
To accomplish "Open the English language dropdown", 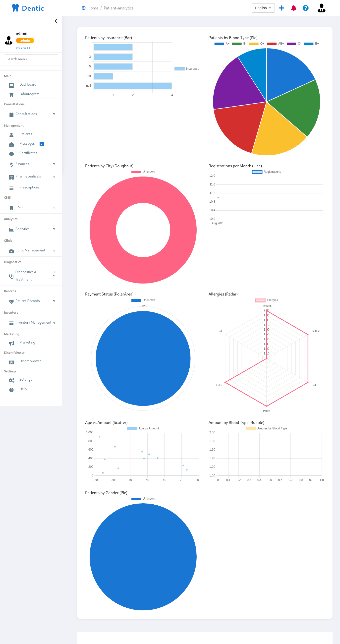I will (x=263, y=8).
